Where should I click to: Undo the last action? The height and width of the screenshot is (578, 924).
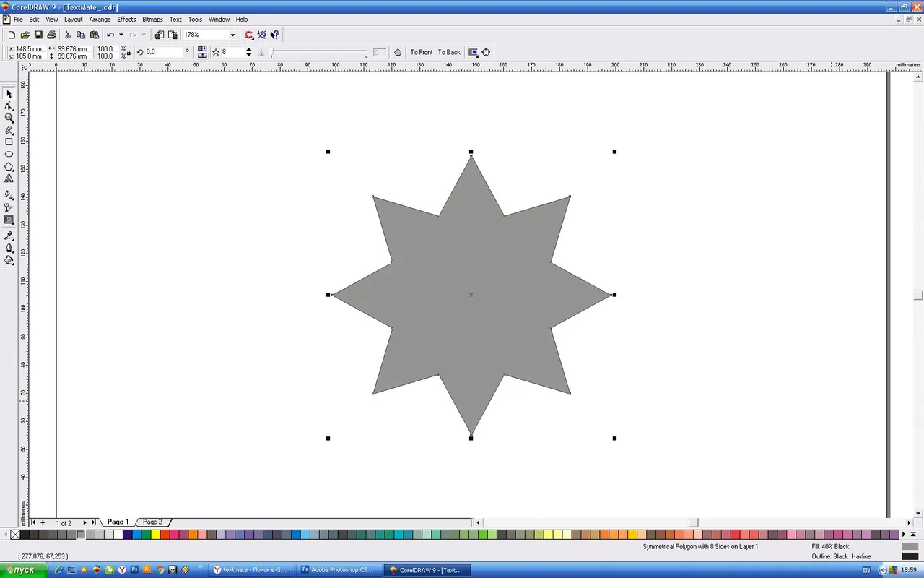(110, 35)
